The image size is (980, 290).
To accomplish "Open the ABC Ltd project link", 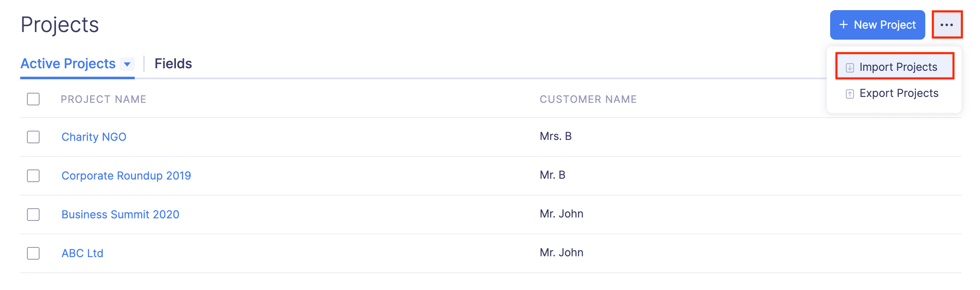I will click(x=83, y=253).
